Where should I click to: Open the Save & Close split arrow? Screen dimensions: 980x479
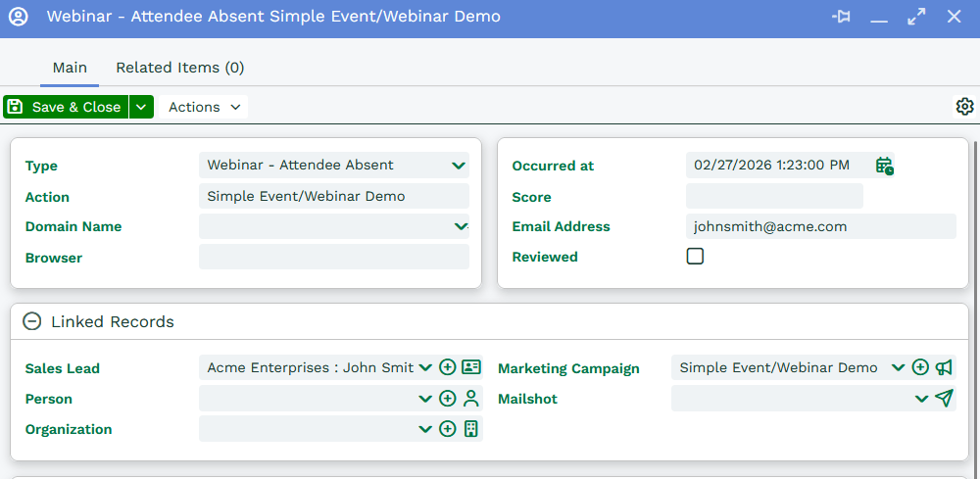pos(142,107)
